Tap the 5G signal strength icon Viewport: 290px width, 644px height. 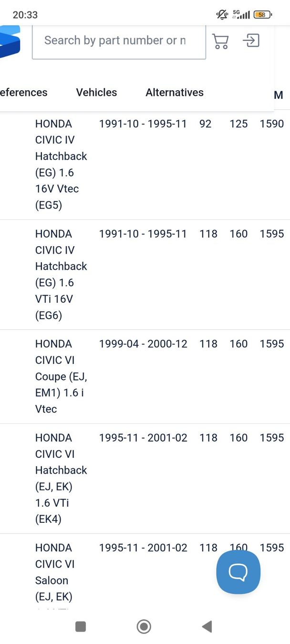tap(241, 15)
